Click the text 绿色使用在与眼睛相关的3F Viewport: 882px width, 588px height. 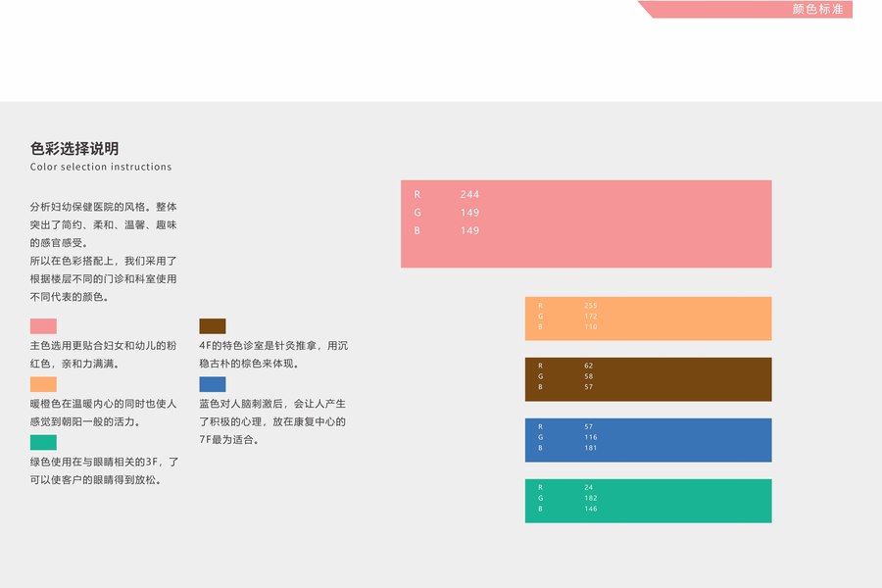[94, 462]
